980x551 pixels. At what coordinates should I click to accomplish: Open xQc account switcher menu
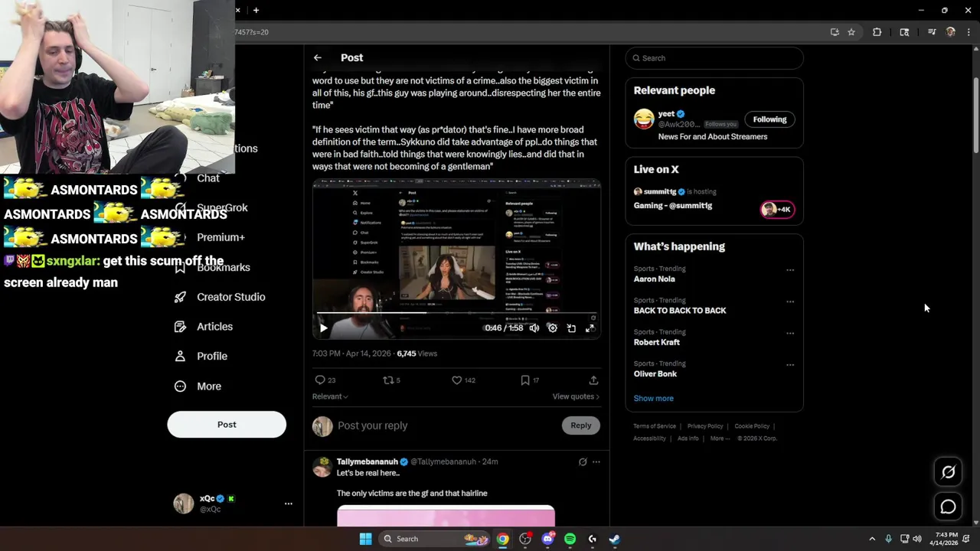click(x=233, y=504)
